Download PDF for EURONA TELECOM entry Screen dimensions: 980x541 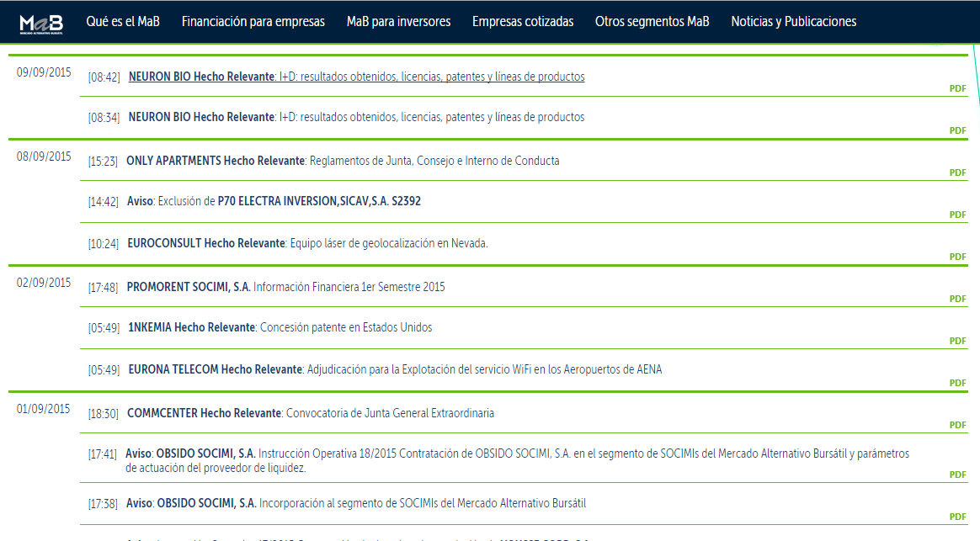(957, 383)
